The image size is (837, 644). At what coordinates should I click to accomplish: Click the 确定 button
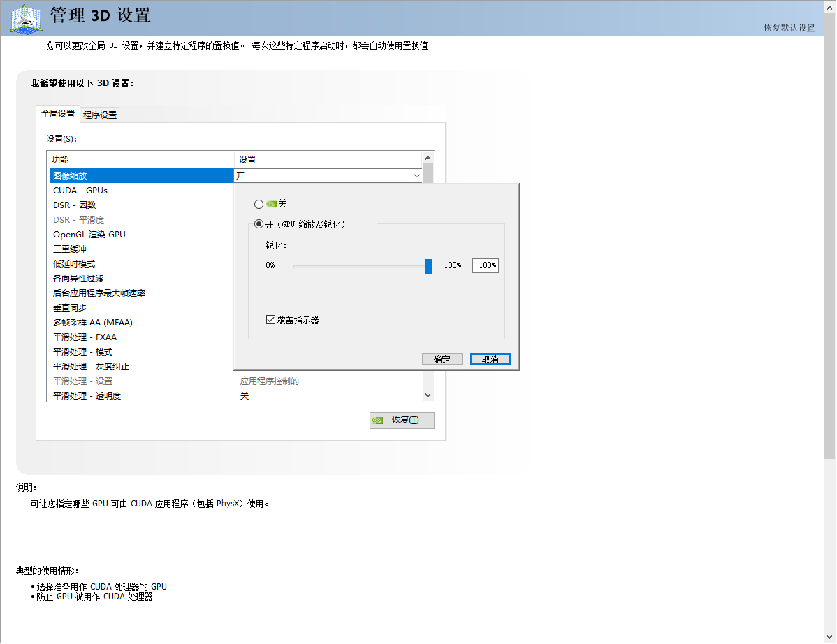(x=442, y=359)
